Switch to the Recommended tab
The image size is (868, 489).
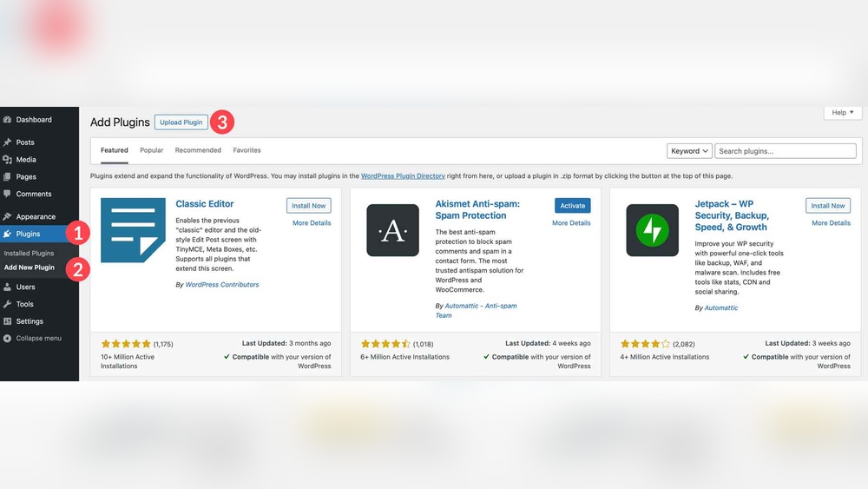(x=198, y=150)
